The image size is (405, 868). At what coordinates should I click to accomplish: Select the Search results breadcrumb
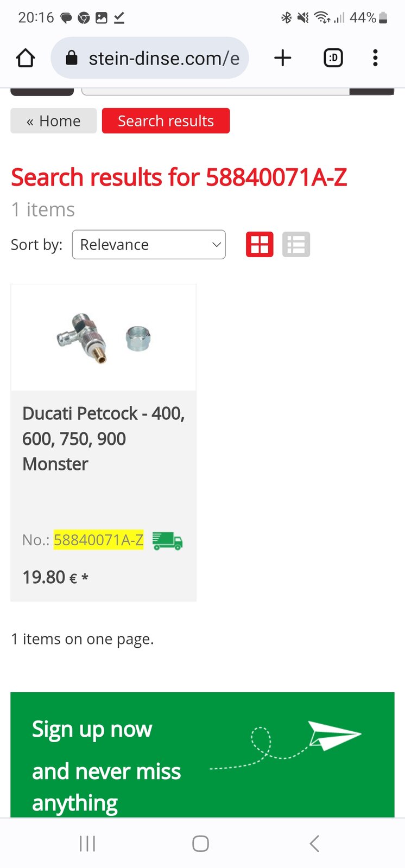[166, 121]
